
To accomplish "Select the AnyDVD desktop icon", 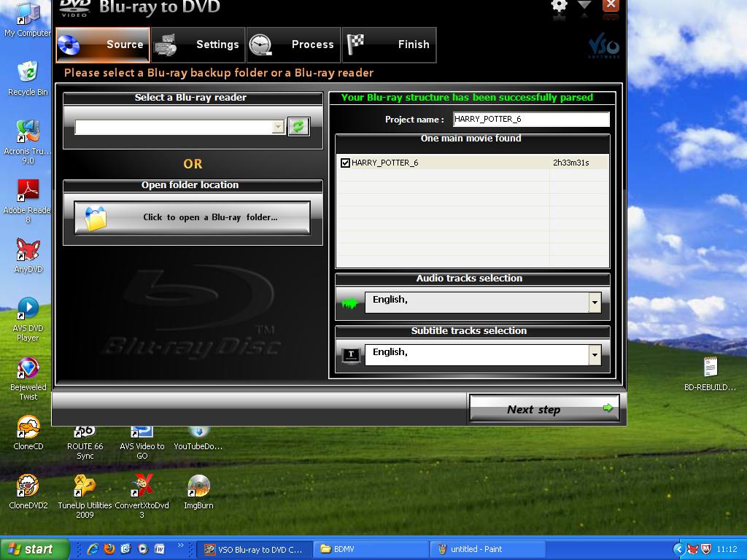I will click(28, 256).
